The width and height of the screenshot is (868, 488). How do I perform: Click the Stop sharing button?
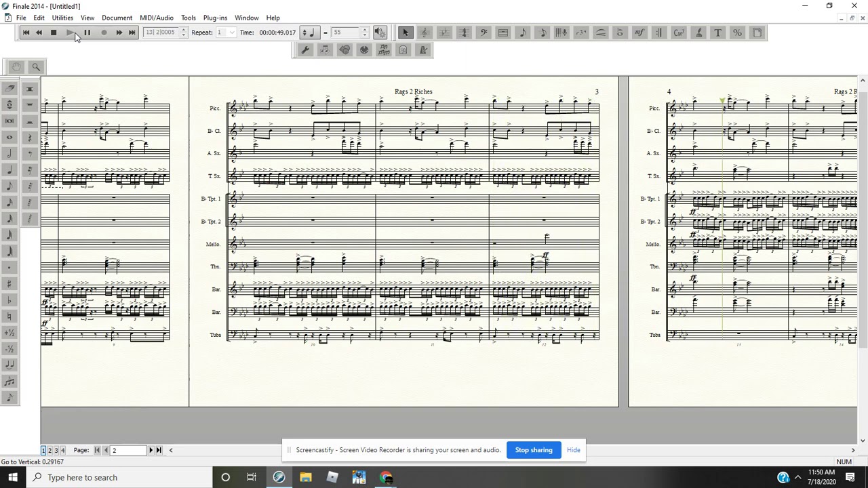(534, 450)
